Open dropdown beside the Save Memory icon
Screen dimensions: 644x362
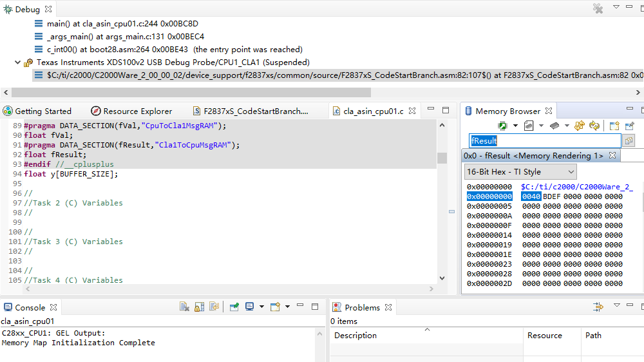[x=542, y=126]
